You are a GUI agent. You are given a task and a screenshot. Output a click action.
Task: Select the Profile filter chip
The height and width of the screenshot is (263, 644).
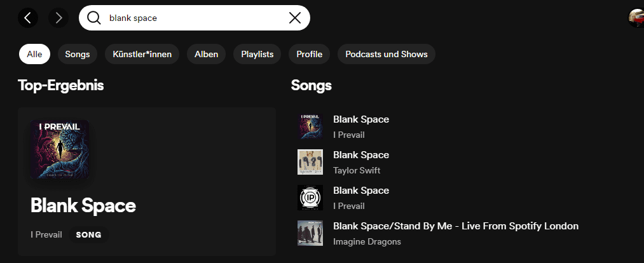[309, 54]
